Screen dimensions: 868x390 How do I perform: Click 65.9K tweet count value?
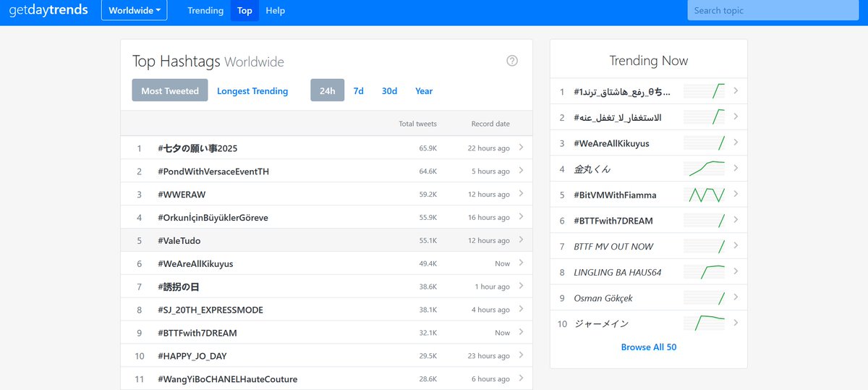(x=428, y=148)
